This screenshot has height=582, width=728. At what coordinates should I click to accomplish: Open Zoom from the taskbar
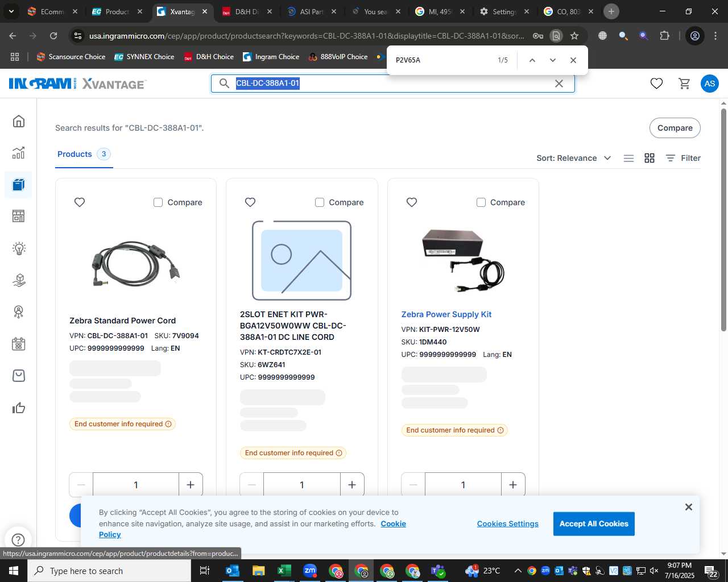(x=310, y=571)
